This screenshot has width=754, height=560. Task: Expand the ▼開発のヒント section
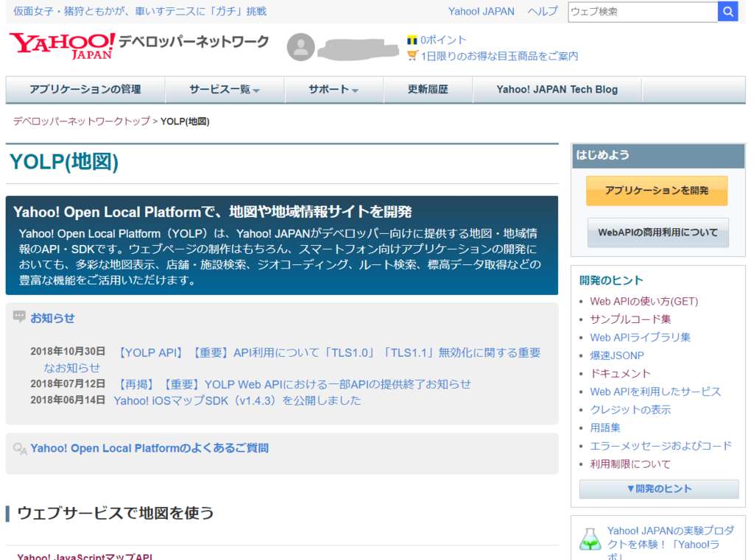(658, 489)
